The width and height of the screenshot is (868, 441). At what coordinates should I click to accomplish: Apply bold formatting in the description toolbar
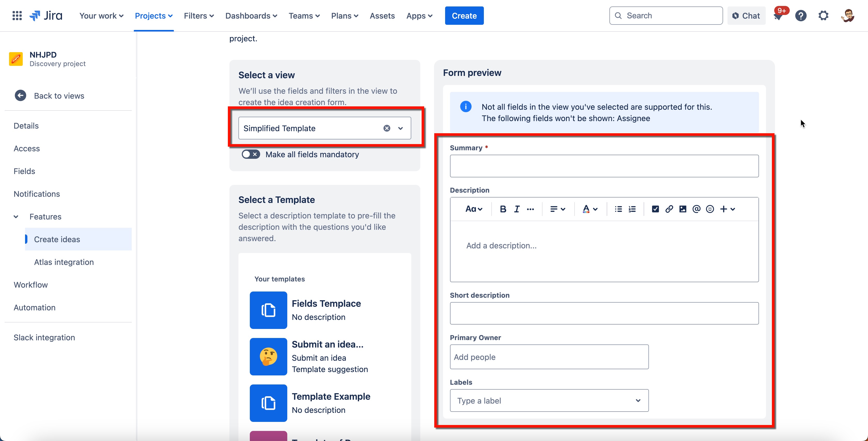(x=503, y=209)
